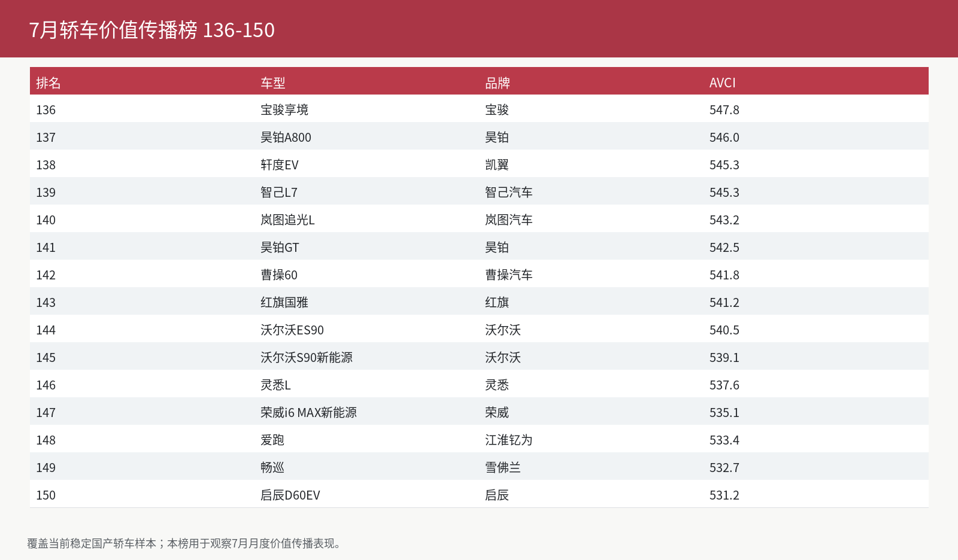Select AVCI value 547.8
The height and width of the screenshot is (560, 958).
pyautogui.click(x=724, y=110)
